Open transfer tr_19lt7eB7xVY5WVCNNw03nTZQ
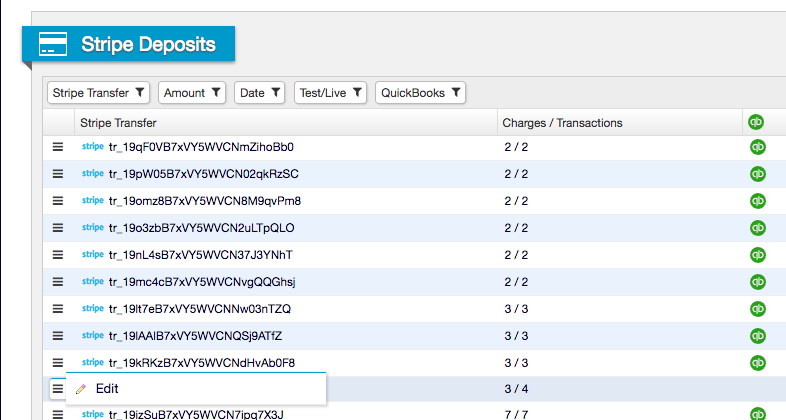 (x=200, y=309)
